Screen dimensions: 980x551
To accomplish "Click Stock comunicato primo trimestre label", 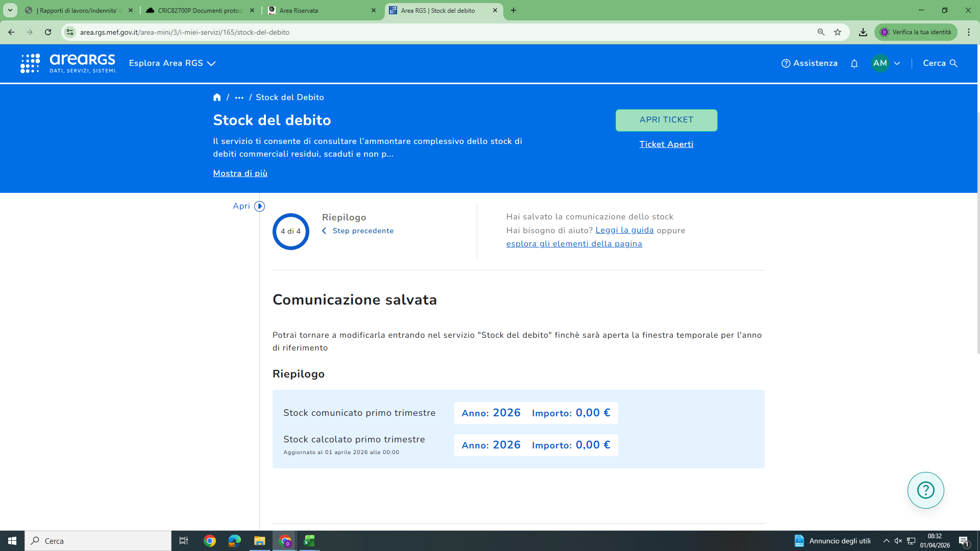I will (x=359, y=413).
